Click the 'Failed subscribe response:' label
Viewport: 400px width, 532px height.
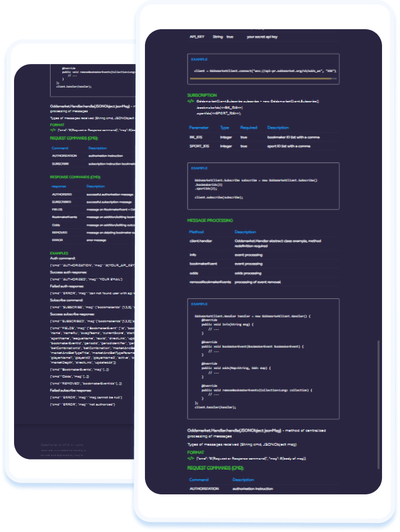(x=71, y=390)
